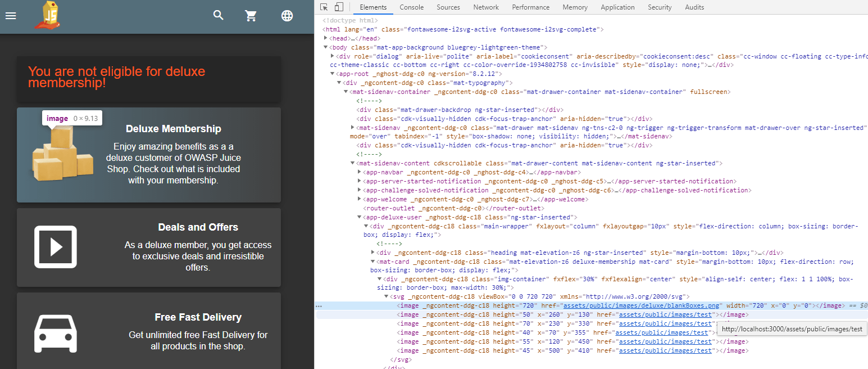Switch to the Memory tab
This screenshot has width=868, height=369.
575,7
